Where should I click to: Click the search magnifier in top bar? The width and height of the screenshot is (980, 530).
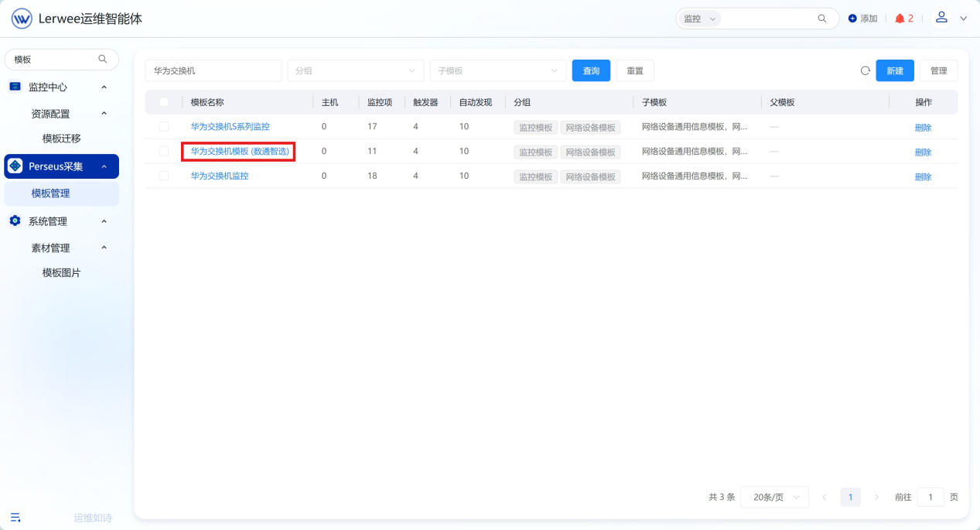[822, 19]
